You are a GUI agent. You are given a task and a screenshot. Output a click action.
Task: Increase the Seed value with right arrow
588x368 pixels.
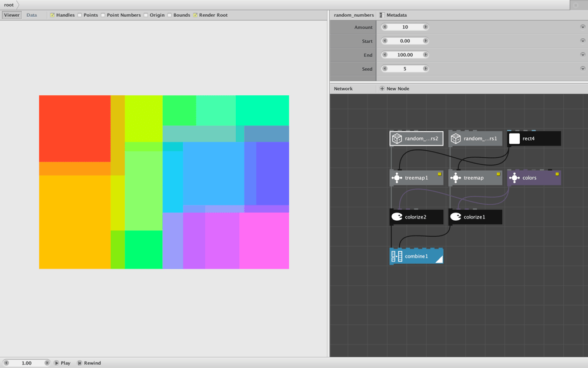click(425, 69)
